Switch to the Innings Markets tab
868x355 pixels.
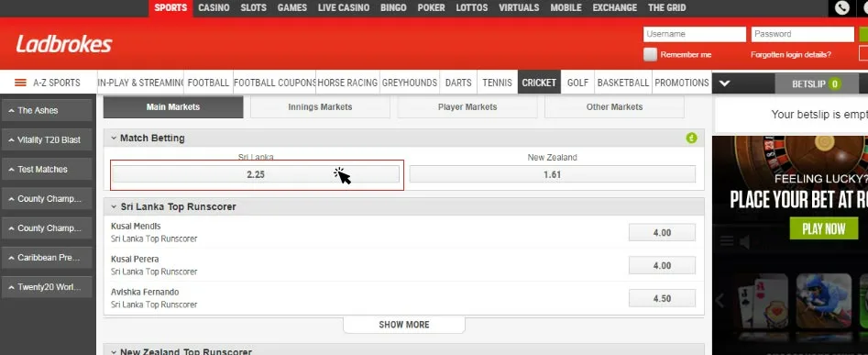click(x=320, y=107)
